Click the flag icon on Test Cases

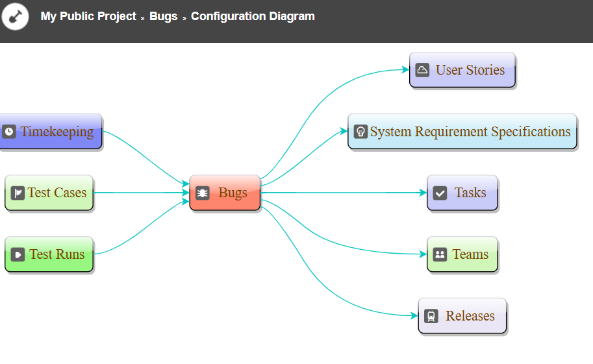click(x=18, y=193)
